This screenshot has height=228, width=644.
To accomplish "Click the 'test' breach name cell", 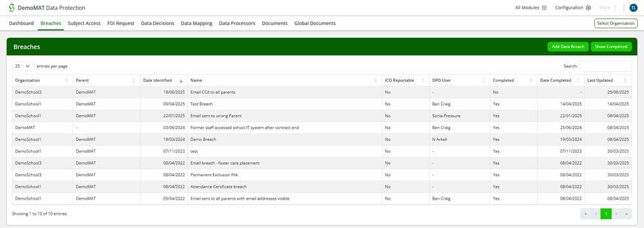I will click(285, 151).
